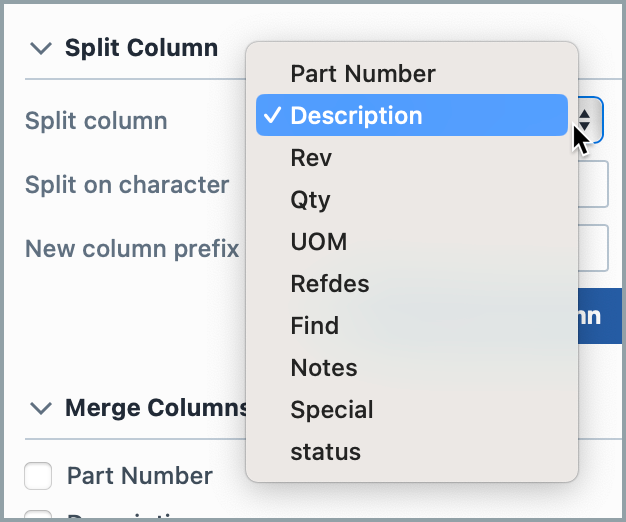This screenshot has height=522, width=626.
Task: Click the Part Number checkbox label text
Action: [140, 476]
